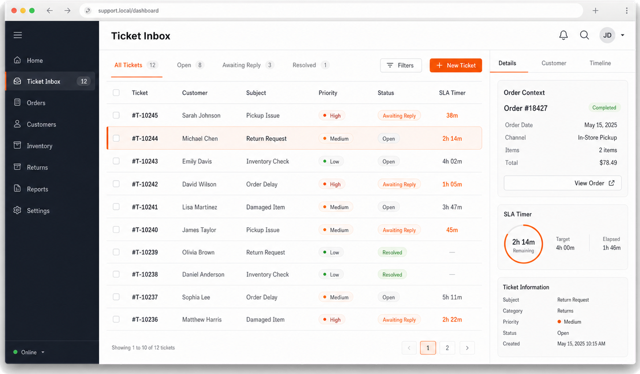
Task: Open the Online status dropdown
Action: 29,352
